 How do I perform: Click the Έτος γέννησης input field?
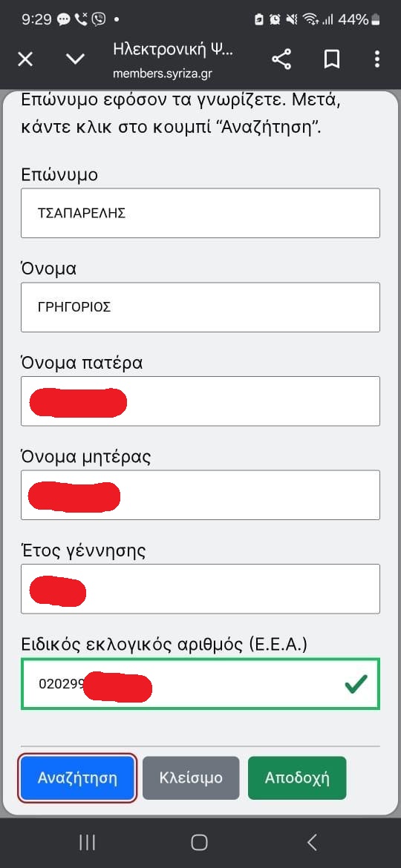(200, 588)
